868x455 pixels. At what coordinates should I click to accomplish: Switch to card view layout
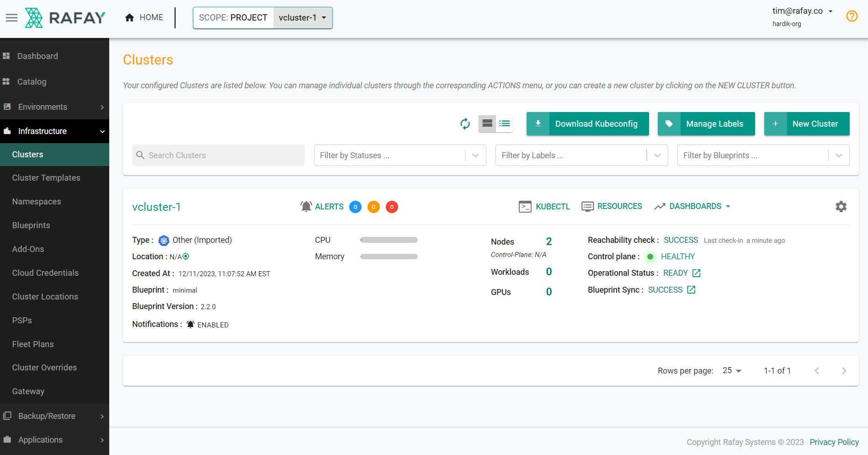click(487, 123)
